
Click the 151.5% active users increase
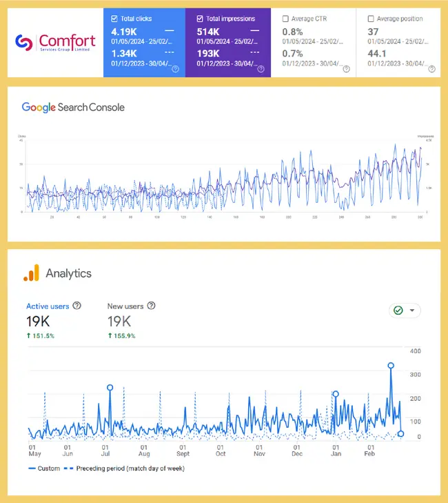click(41, 336)
